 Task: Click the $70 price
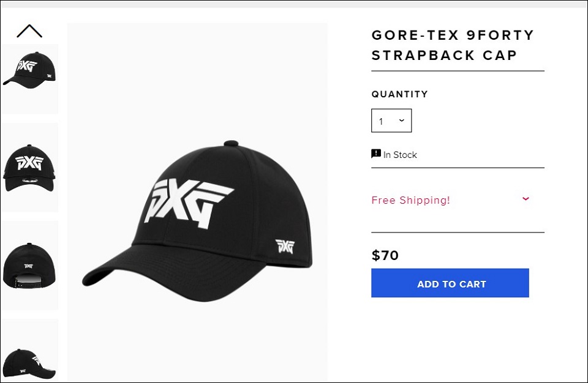[x=385, y=255]
